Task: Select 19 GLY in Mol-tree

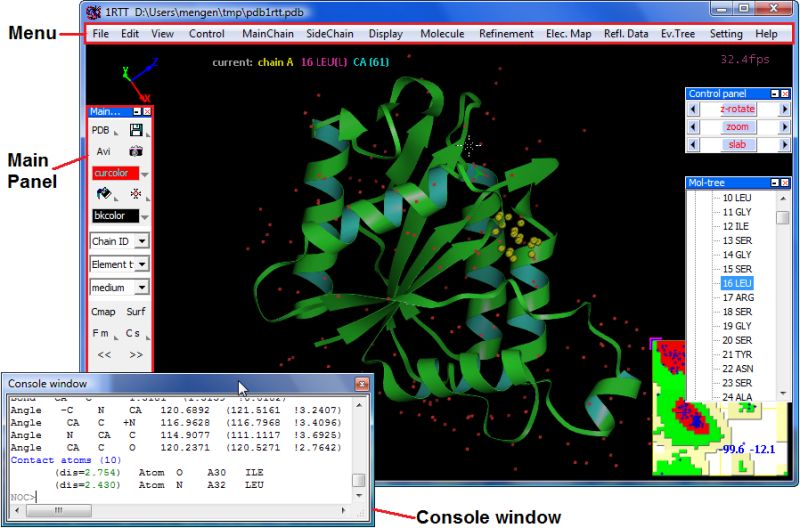Action: 737,326
